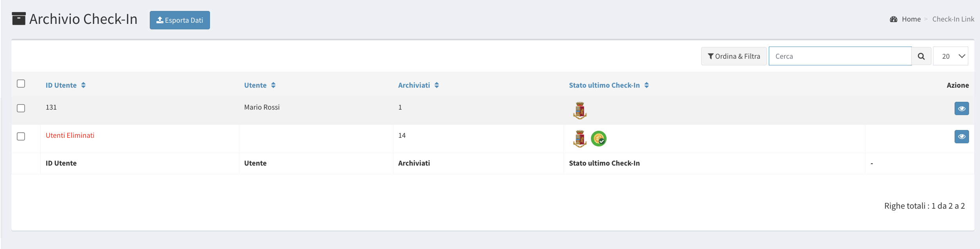Toggle the select-all checkbox in table header
The image size is (980, 249).
pos(21,83)
